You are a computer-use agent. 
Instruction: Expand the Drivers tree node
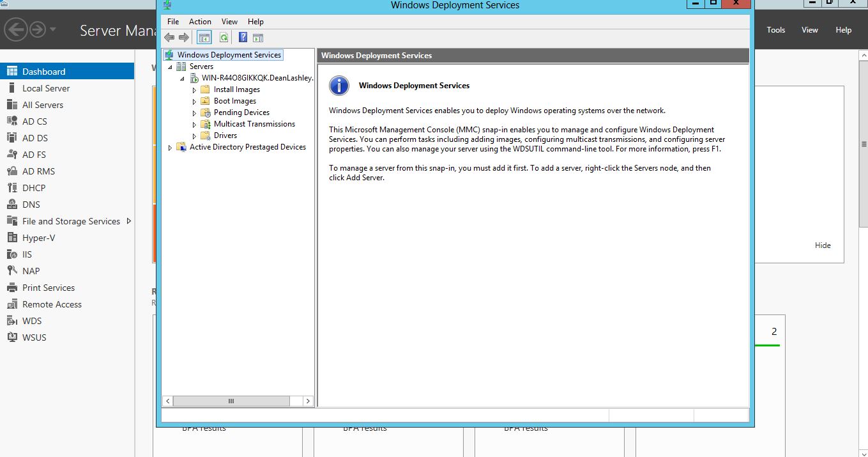[x=195, y=136]
